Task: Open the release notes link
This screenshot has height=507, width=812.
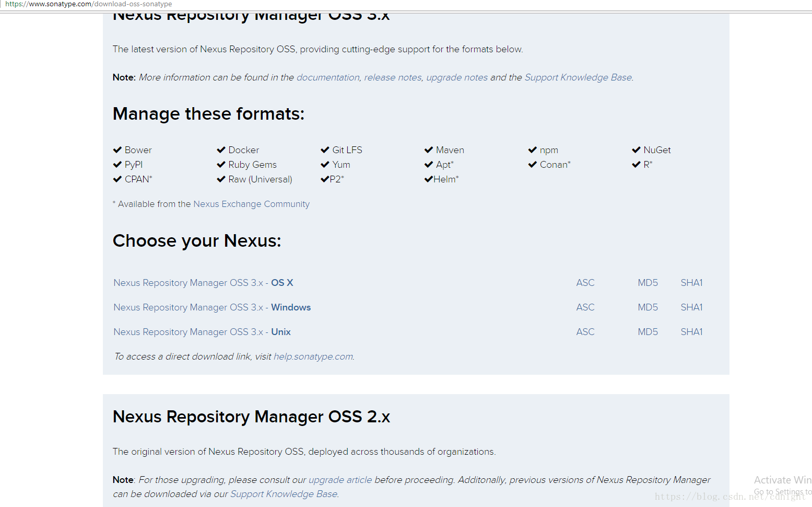Action: (x=393, y=77)
